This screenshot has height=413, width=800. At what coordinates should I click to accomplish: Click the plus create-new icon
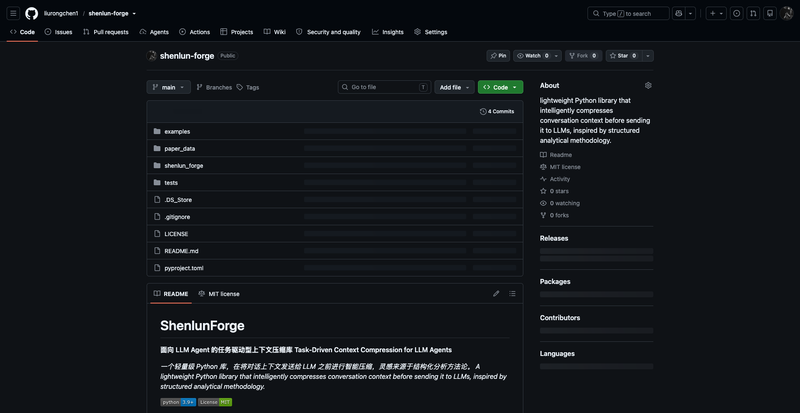713,14
